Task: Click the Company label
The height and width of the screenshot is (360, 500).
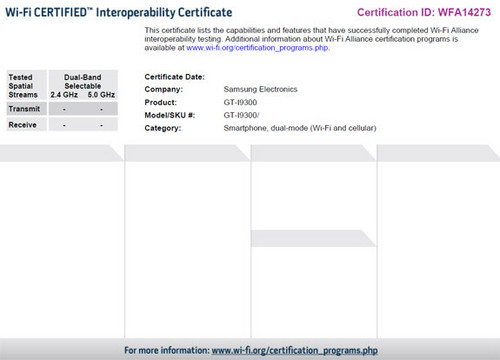Action: pyautogui.click(x=164, y=89)
